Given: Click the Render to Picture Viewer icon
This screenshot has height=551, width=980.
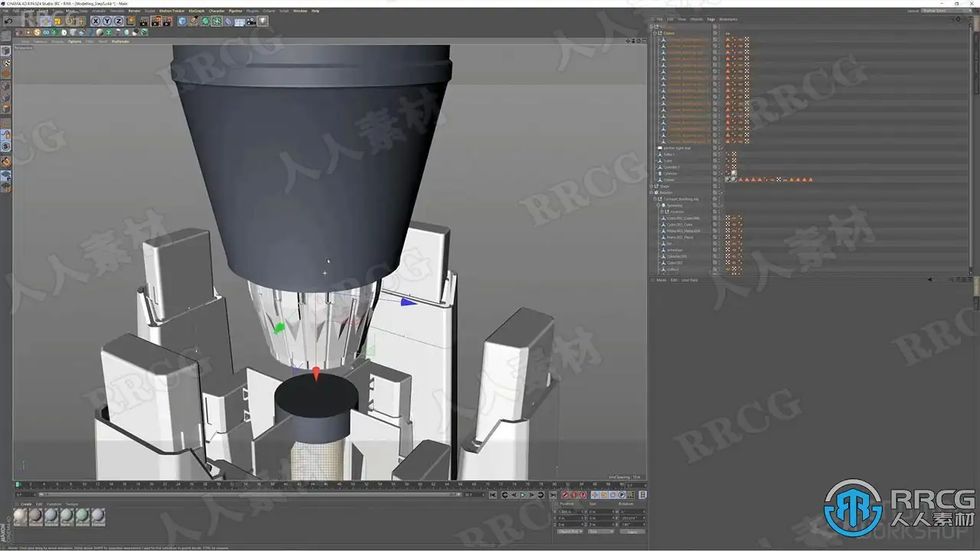Looking at the screenshot, I should point(156,21).
